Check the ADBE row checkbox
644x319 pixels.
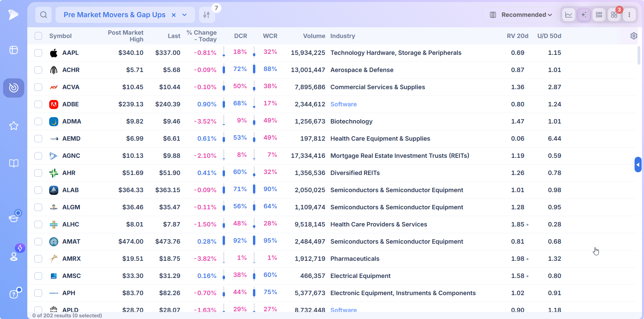(x=38, y=104)
